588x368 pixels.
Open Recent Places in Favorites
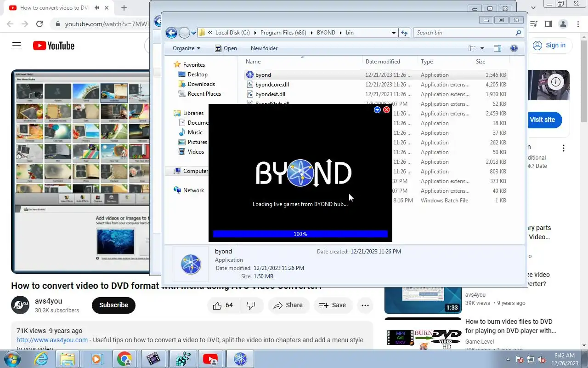point(204,94)
